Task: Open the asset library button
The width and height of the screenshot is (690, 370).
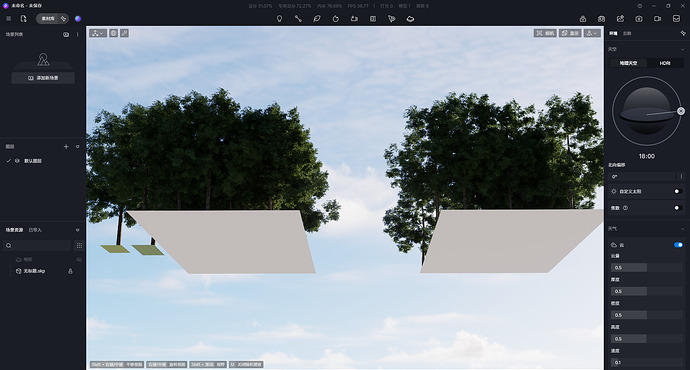Action: [48, 18]
